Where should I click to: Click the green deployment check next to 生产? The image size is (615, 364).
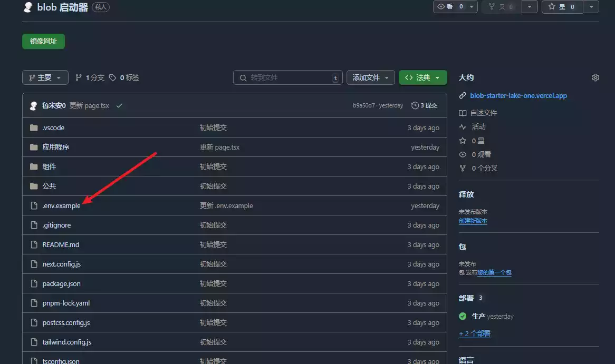[x=463, y=316]
